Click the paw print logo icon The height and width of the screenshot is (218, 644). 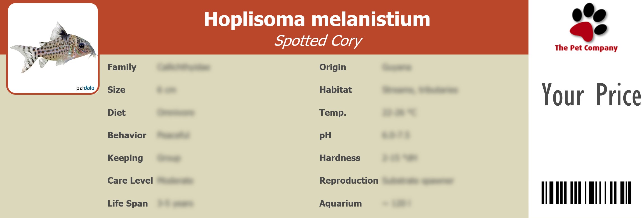tap(589, 22)
